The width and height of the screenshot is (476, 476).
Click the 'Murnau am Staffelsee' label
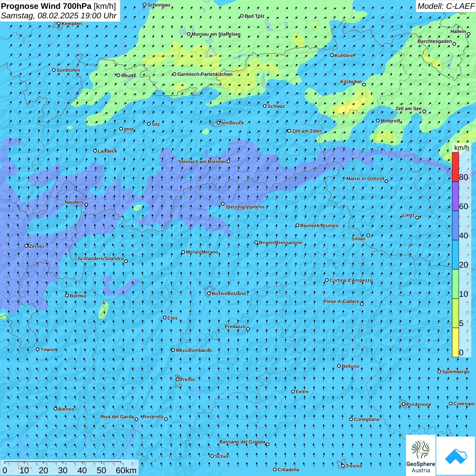[x=216, y=34]
